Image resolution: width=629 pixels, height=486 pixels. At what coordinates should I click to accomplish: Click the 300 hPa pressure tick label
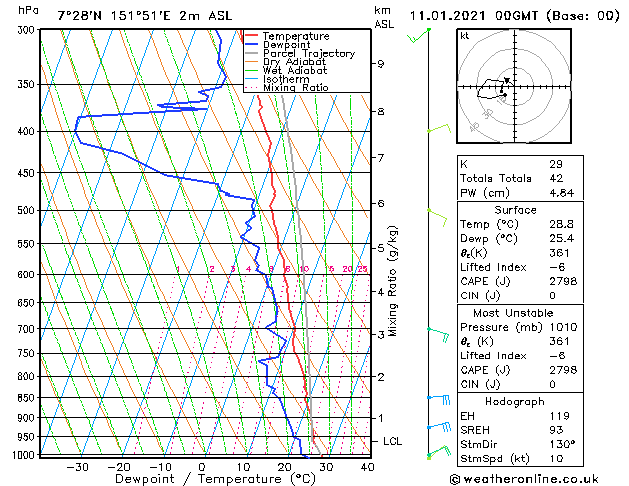point(27,30)
